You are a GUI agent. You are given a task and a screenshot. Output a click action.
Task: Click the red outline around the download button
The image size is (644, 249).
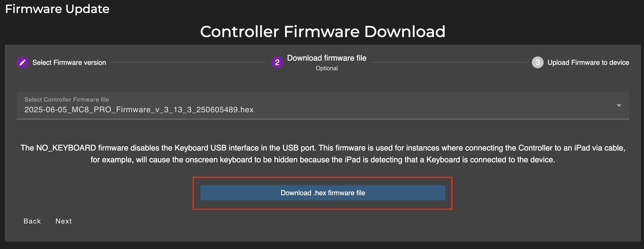point(322,178)
